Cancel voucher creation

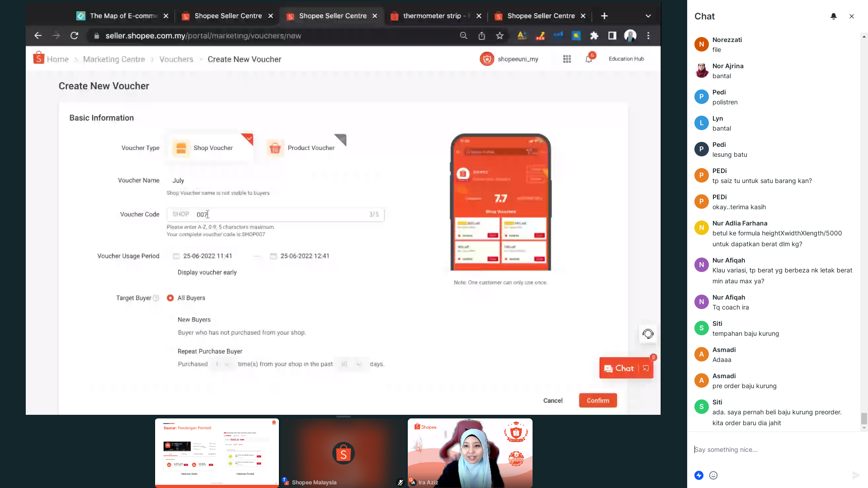click(553, 400)
